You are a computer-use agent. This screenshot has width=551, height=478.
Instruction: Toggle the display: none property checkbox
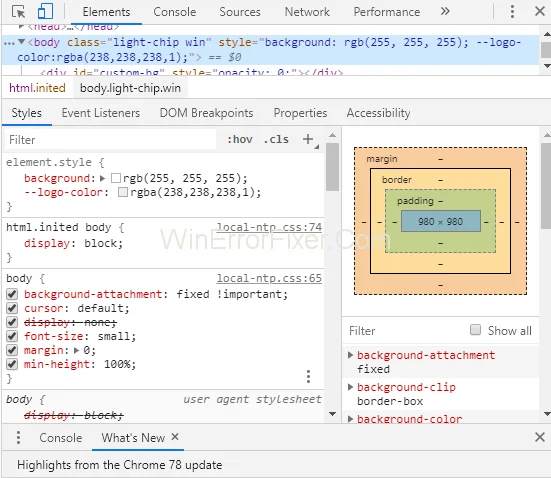12,322
